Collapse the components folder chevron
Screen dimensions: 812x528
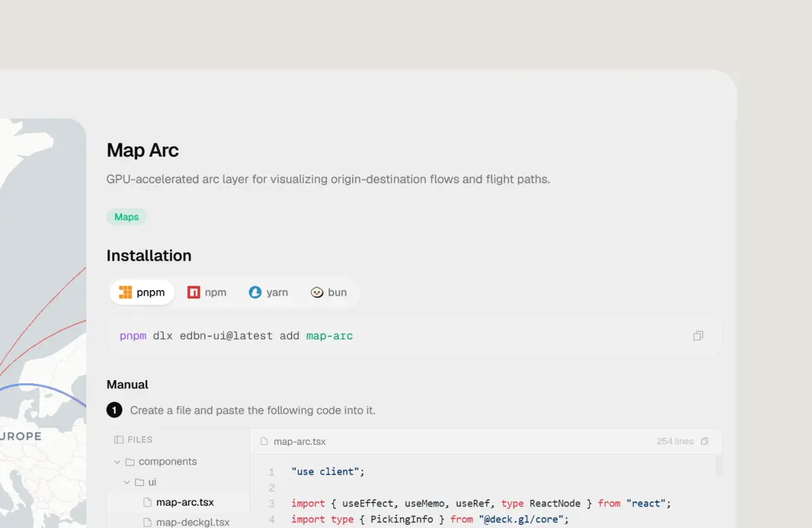coord(117,461)
